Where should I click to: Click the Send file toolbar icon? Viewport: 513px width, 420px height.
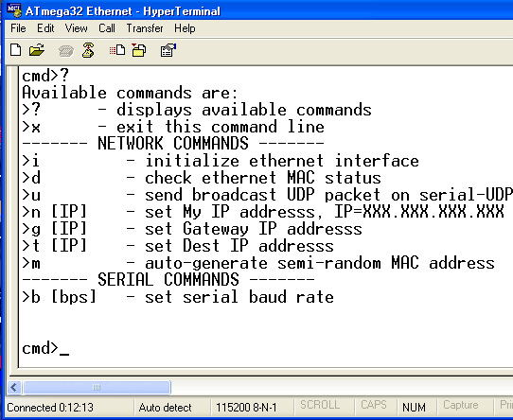point(117,50)
